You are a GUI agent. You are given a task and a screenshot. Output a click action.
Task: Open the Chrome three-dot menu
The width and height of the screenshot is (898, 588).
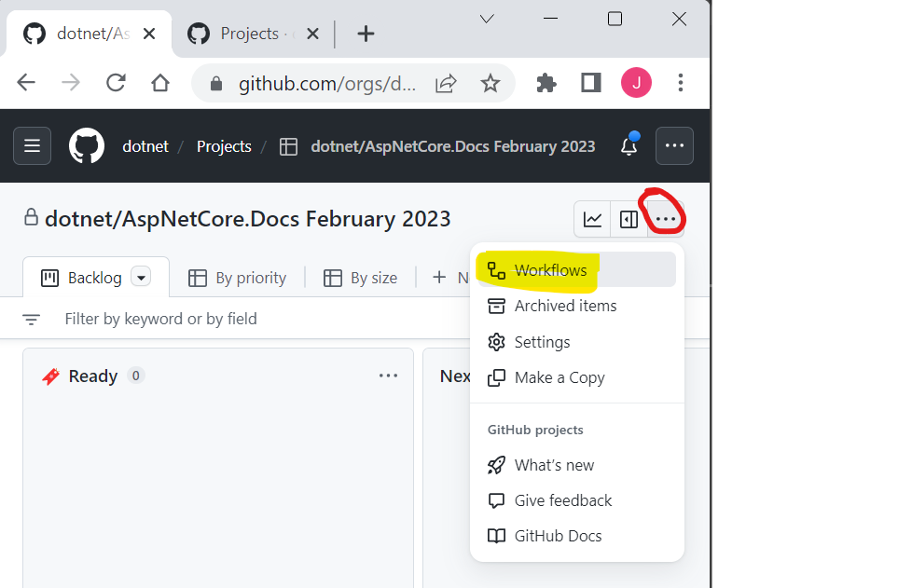(681, 83)
